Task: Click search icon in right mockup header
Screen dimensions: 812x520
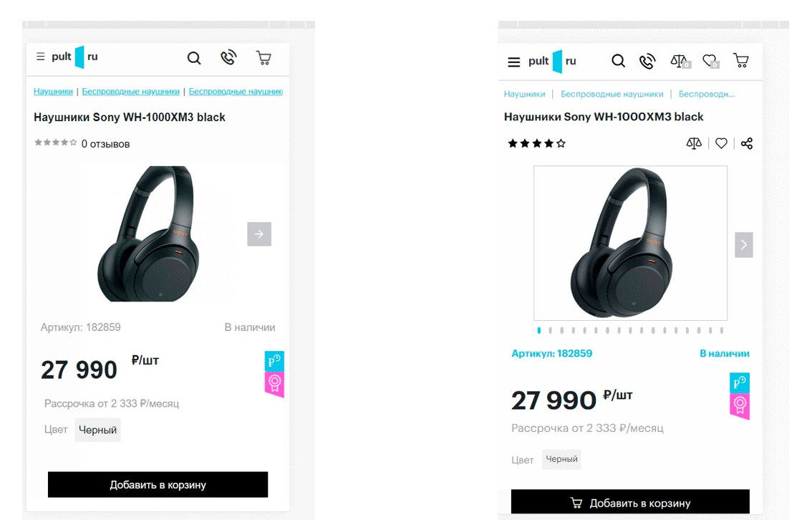Action: click(x=618, y=61)
